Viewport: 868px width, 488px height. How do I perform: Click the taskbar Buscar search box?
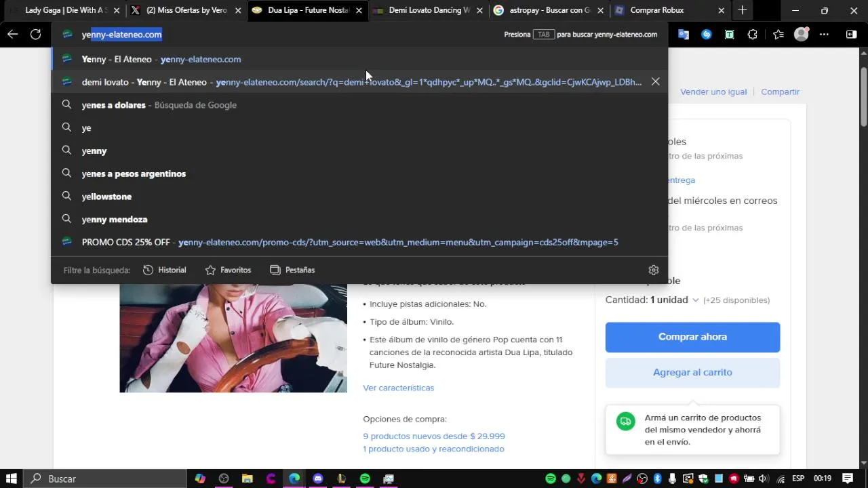[x=105, y=479]
